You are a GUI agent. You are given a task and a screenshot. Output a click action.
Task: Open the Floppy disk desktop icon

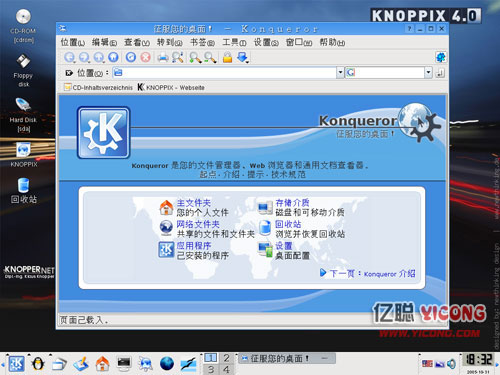23,61
